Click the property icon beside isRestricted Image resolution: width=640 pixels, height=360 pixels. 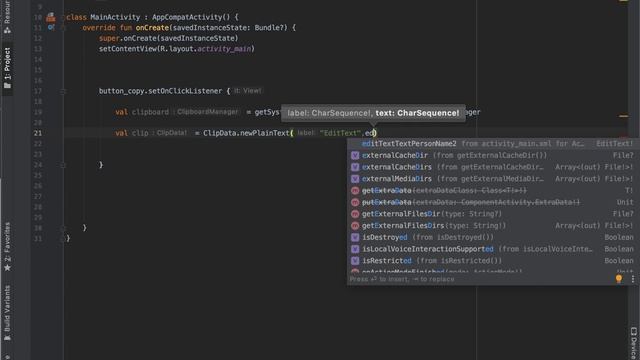coord(355,261)
